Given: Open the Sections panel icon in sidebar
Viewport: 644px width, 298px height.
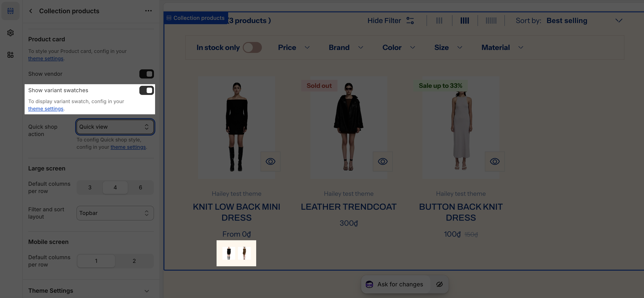Looking at the screenshot, I should coord(10,11).
